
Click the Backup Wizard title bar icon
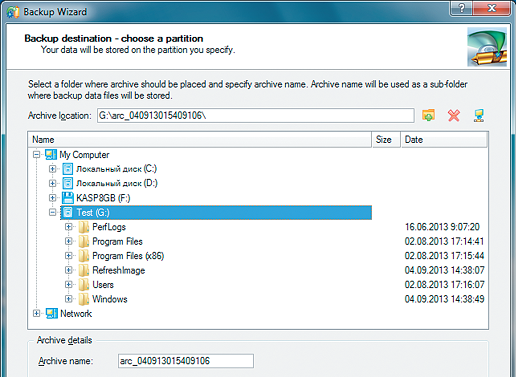(13, 12)
